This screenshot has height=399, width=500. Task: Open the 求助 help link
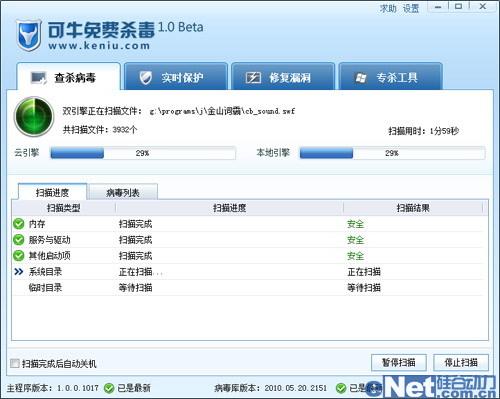click(x=388, y=8)
